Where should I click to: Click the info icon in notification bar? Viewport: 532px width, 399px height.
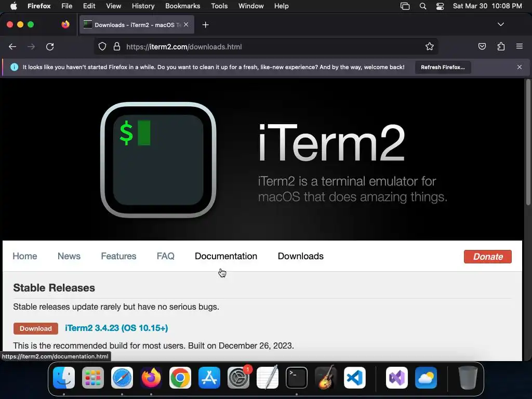coord(14,67)
